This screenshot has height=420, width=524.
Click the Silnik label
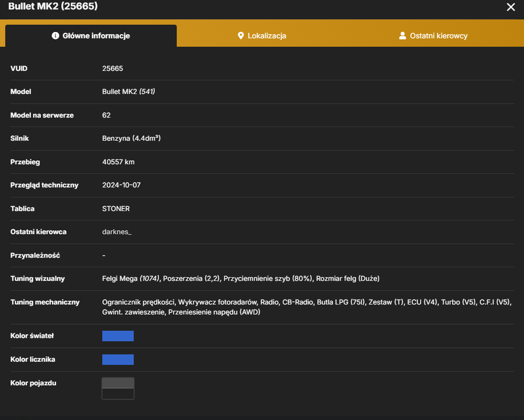(20, 138)
